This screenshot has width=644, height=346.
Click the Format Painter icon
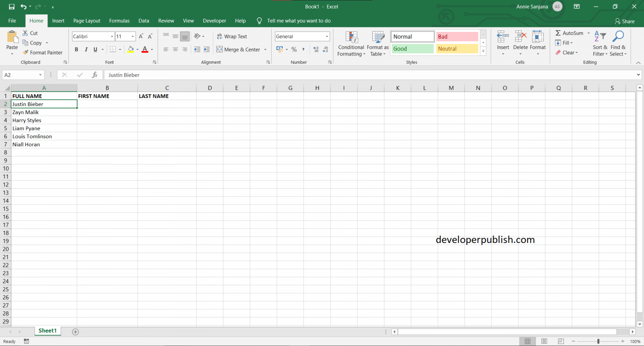pos(26,53)
